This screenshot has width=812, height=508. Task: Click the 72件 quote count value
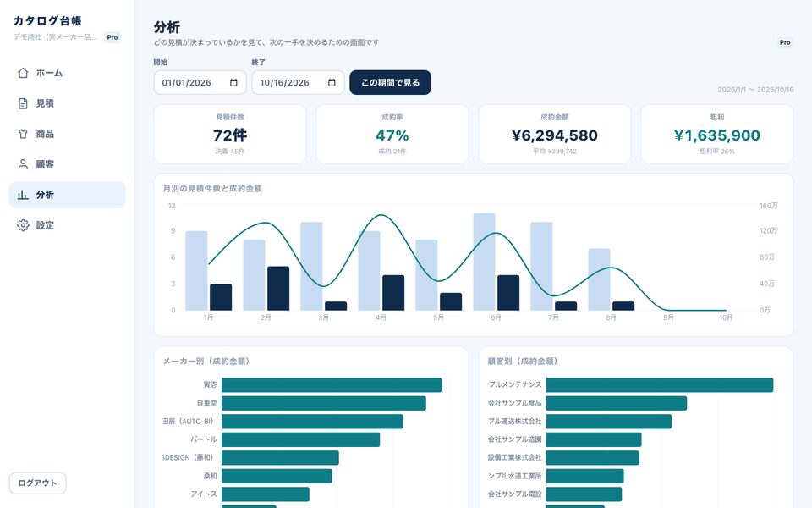pyautogui.click(x=230, y=135)
